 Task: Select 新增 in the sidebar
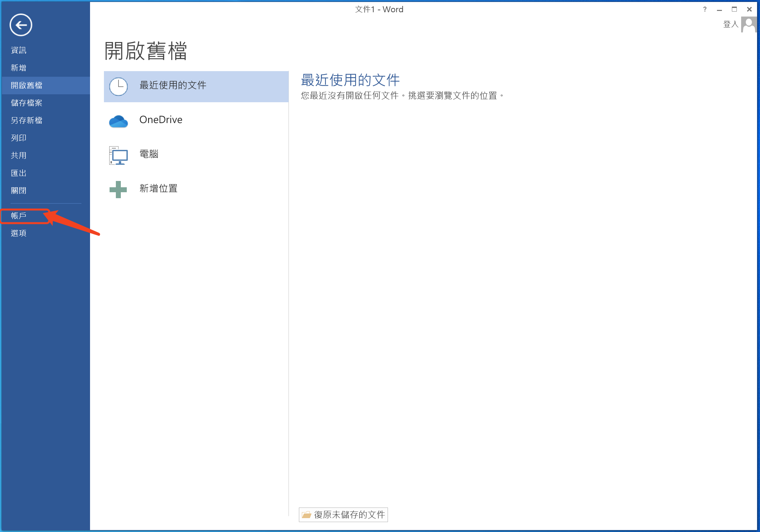coord(19,68)
